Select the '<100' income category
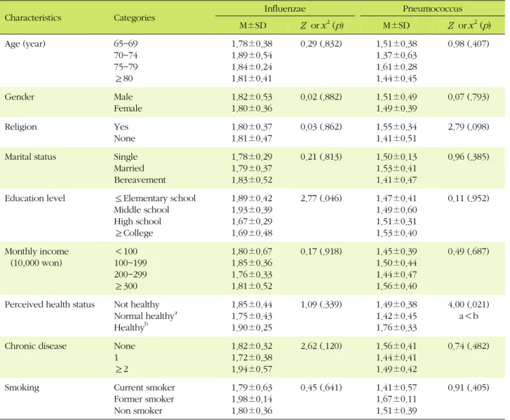The height and width of the screenshot is (420, 510). tap(126, 251)
